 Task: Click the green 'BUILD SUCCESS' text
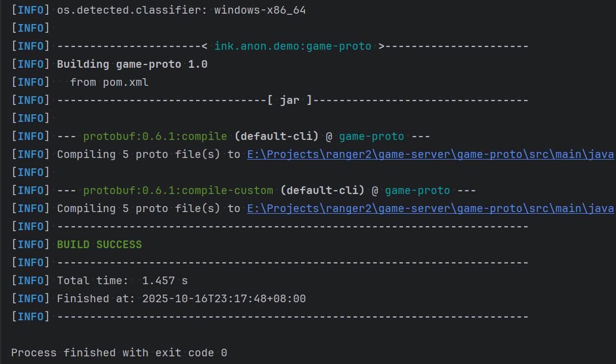99,245
